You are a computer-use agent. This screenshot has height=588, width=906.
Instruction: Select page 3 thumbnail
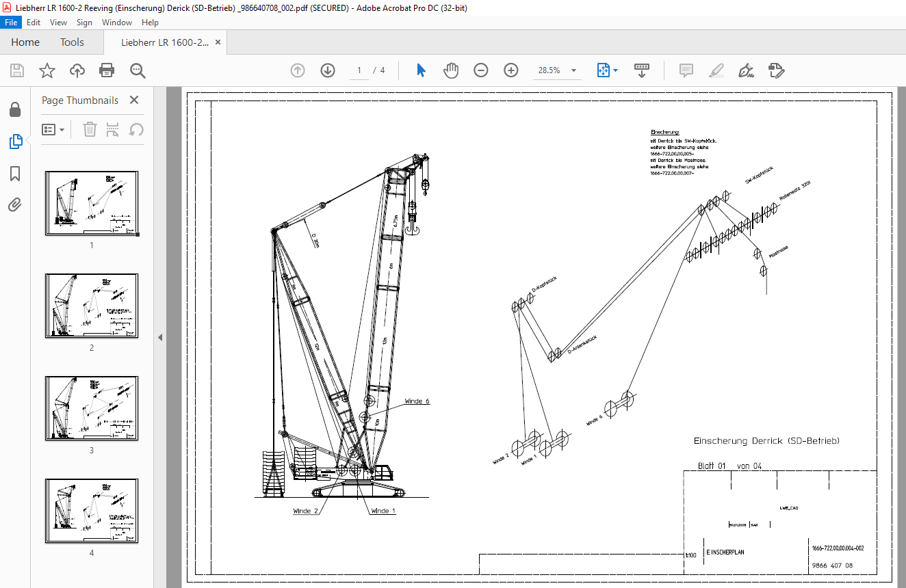(92, 408)
